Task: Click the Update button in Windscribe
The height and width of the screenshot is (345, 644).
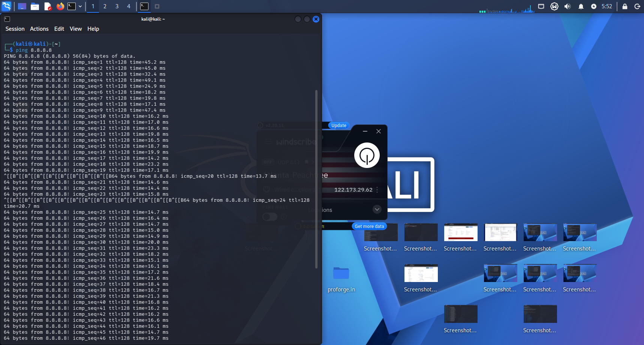Action: [x=339, y=126]
